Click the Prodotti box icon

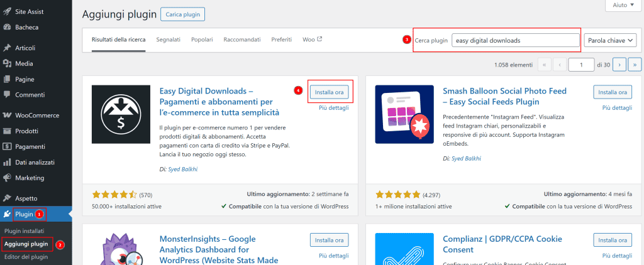(7, 131)
